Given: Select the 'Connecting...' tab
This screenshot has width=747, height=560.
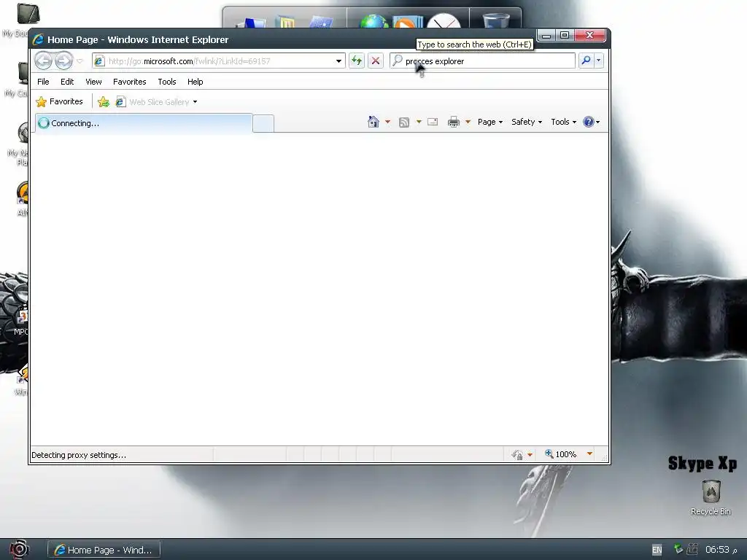Looking at the screenshot, I should tap(144, 122).
